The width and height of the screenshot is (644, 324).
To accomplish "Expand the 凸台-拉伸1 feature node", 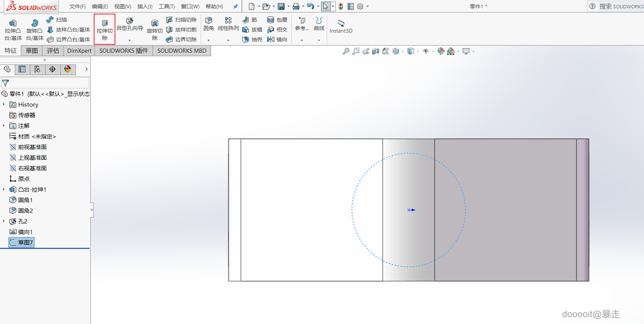I will (4, 189).
